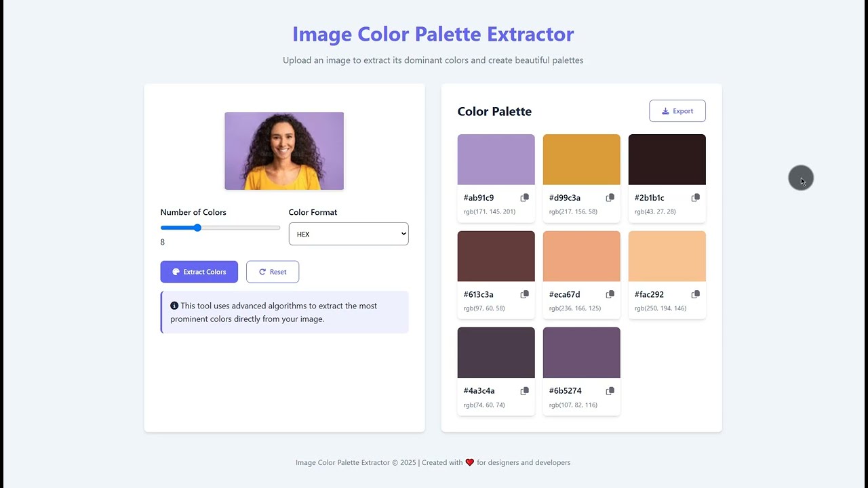Copy the #fac292 color code
868x488 pixels.
(695, 294)
